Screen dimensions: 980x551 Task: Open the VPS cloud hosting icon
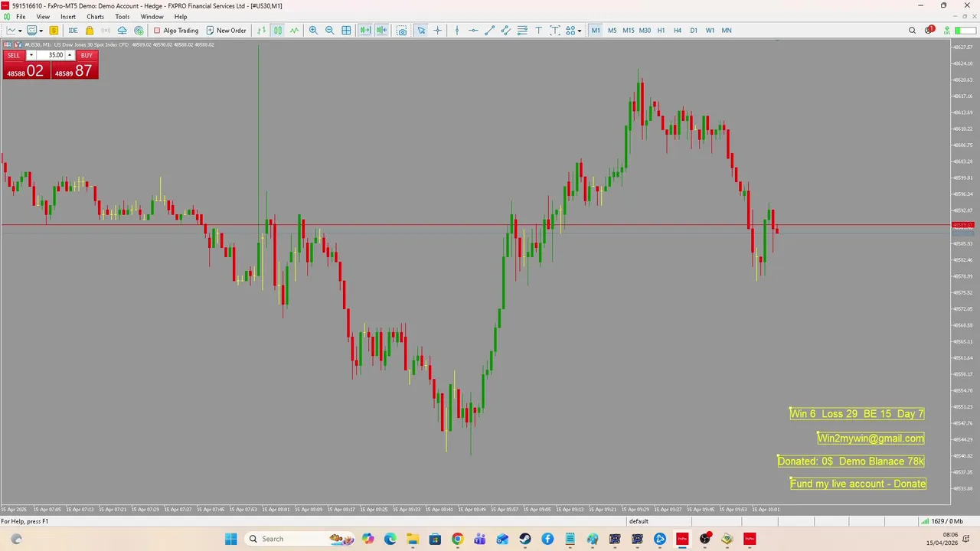pos(122,31)
